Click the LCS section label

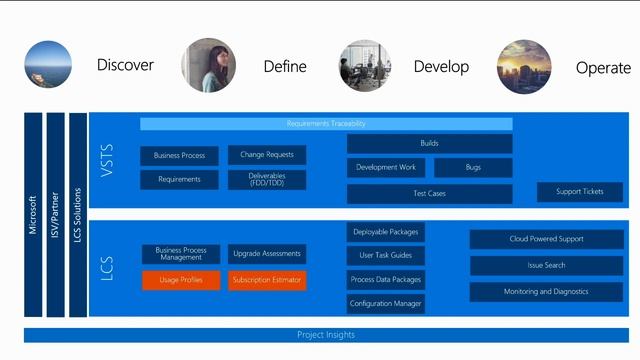tap(107, 268)
